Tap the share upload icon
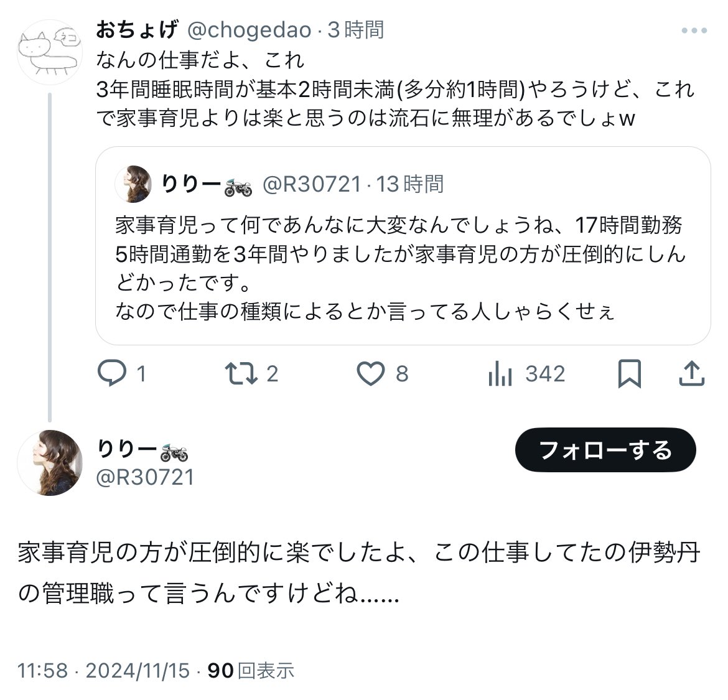This screenshot has width=728, height=700. click(x=691, y=373)
